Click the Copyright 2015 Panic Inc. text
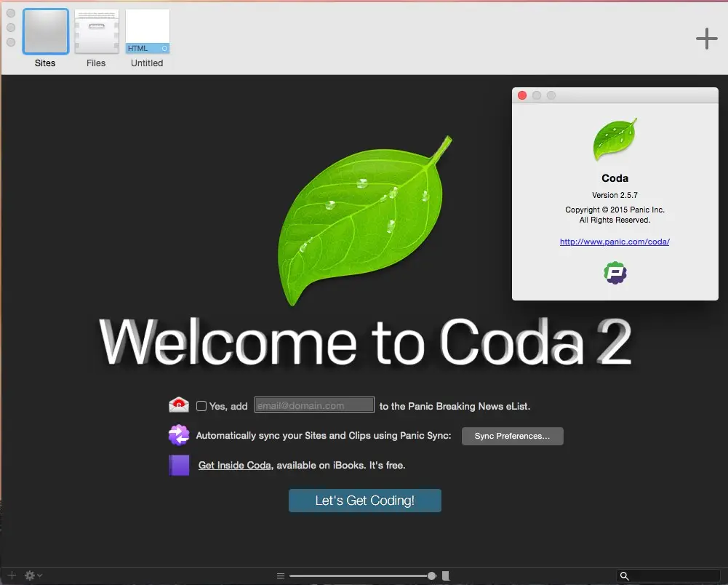Image resolution: width=728 pixels, height=585 pixels. 615,210
